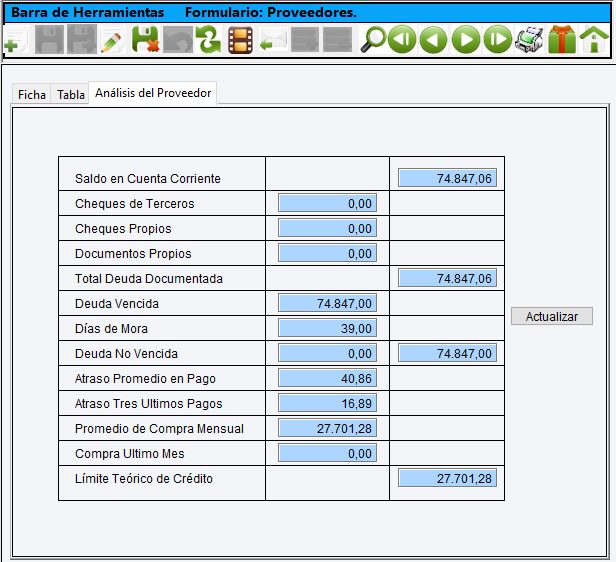The height and width of the screenshot is (562, 616).
Task: Go to the next record
Action: point(465,41)
